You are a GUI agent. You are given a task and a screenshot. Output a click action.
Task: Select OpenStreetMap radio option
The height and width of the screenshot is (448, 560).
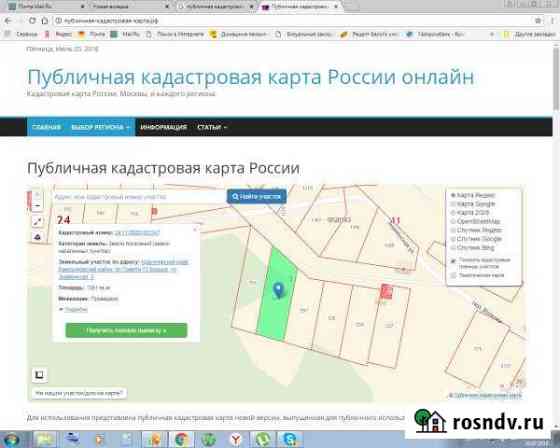pyautogui.click(x=453, y=221)
